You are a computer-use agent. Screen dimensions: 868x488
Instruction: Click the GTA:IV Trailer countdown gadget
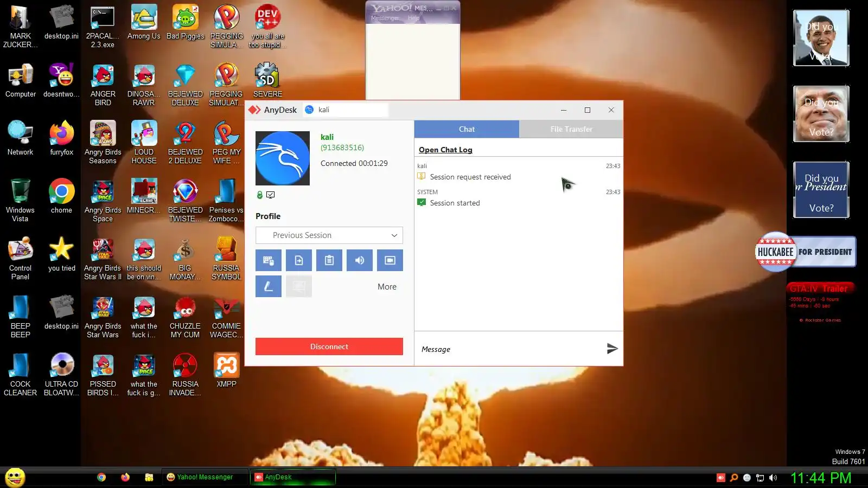pyautogui.click(x=821, y=304)
